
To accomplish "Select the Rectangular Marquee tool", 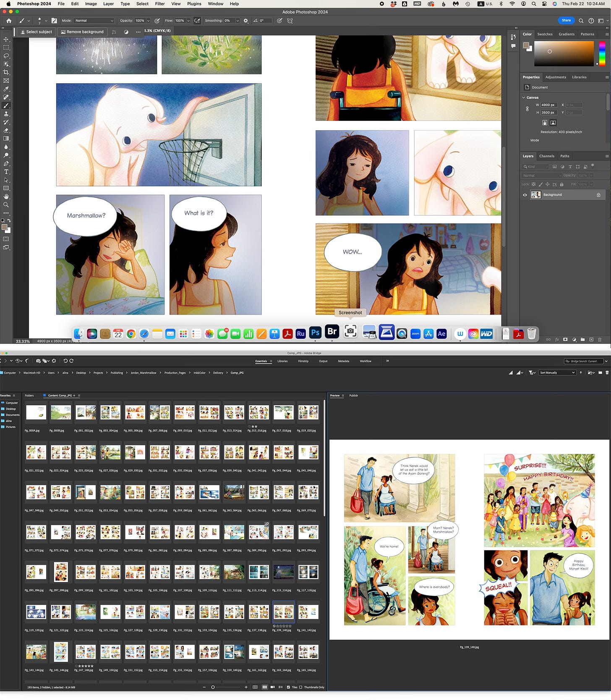I will pos(6,47).
